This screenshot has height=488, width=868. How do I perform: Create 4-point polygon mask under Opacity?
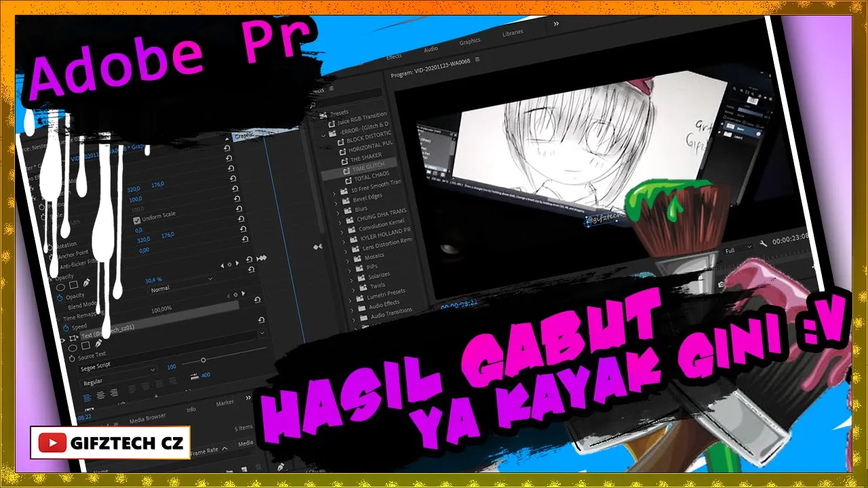point(74,284)
